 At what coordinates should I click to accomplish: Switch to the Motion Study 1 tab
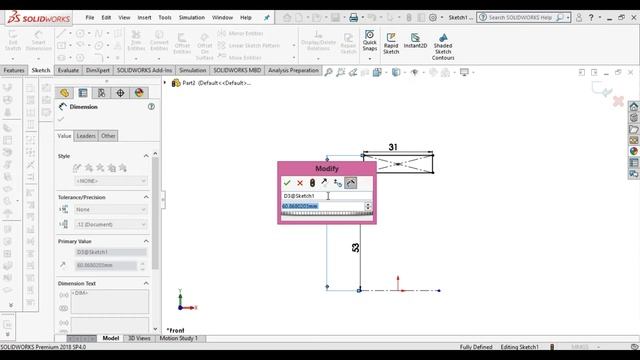tap(178, 338)
